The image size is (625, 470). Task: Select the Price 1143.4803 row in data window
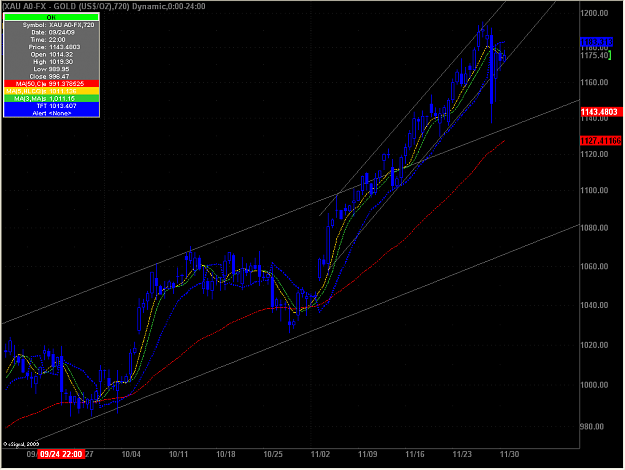click(51, 47)
